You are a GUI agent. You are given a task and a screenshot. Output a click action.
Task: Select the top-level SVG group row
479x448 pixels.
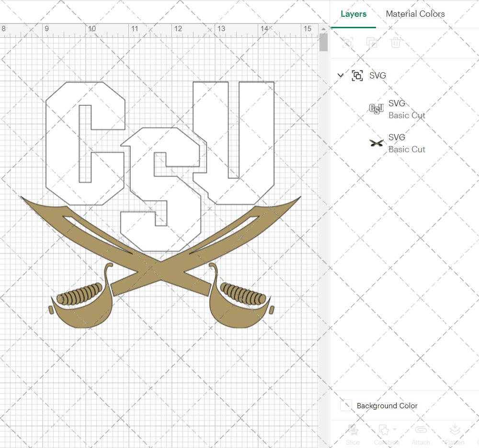(405, 75)
